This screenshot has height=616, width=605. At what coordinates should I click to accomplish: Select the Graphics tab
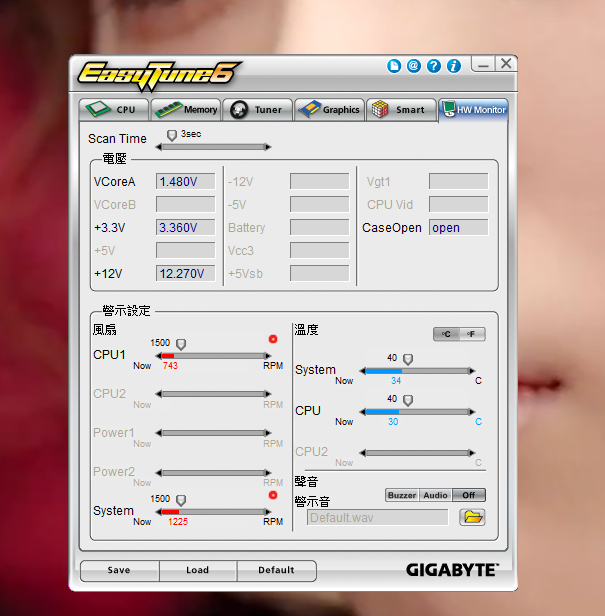tap(330, 110)
